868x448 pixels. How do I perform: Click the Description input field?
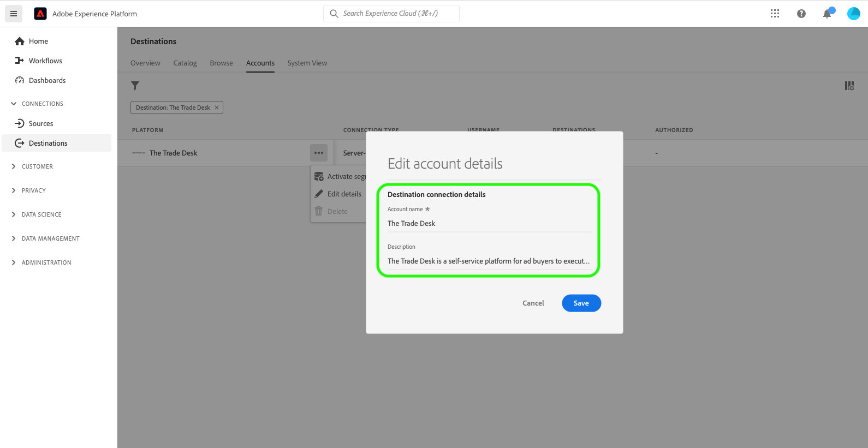[490, 261]
